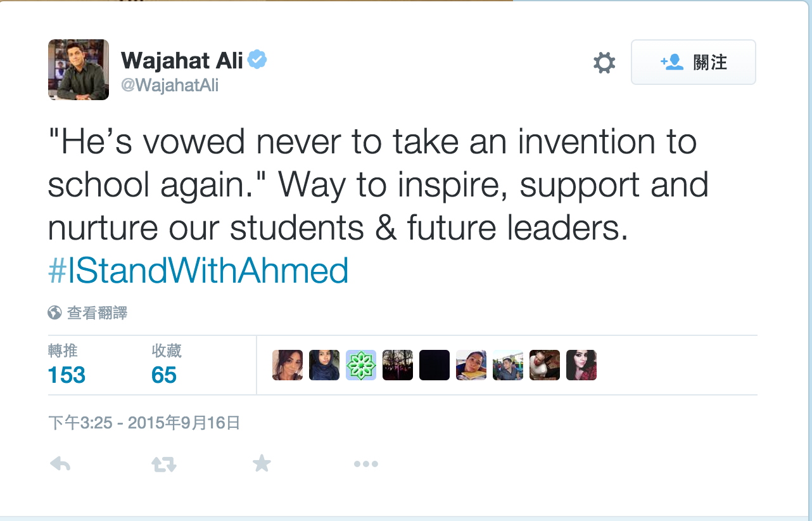
Task: Open the #IStandWithAhmed hashtag link
Action: pyautogui.click(x=198, y=271)
